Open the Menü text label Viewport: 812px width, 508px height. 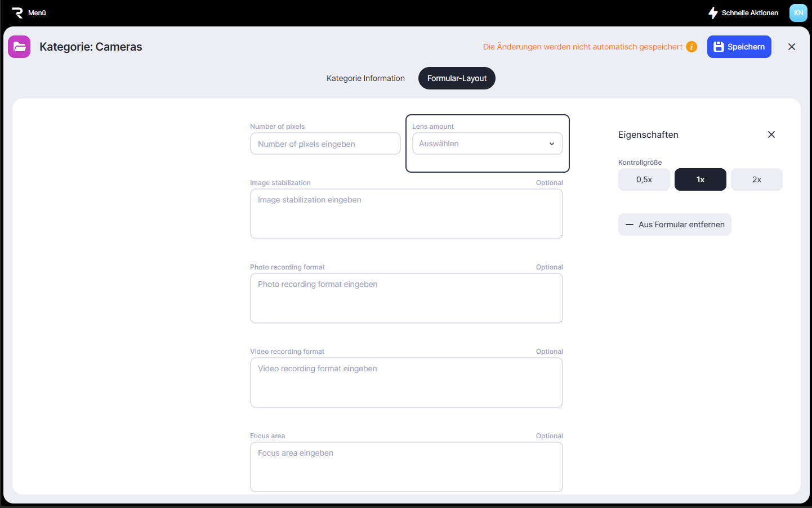(37, 12)
